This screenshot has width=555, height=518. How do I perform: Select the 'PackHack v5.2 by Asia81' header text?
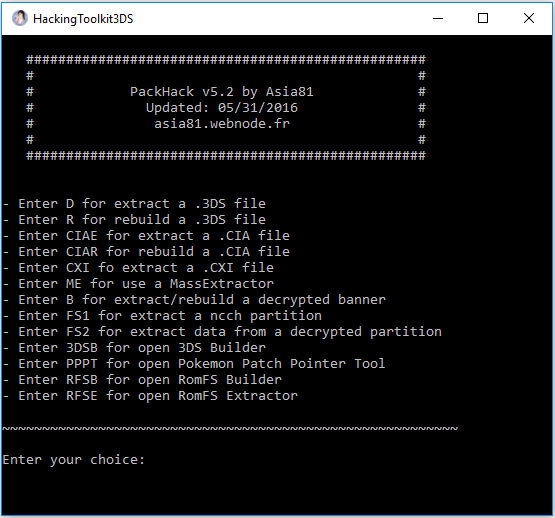(222, 92)
